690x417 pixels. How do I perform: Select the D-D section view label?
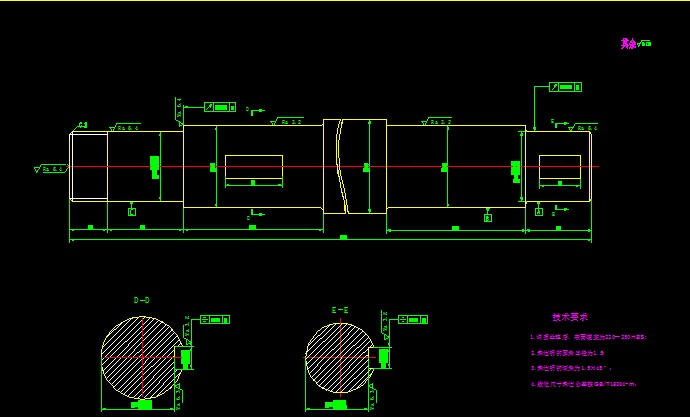[x=141, y=300]
